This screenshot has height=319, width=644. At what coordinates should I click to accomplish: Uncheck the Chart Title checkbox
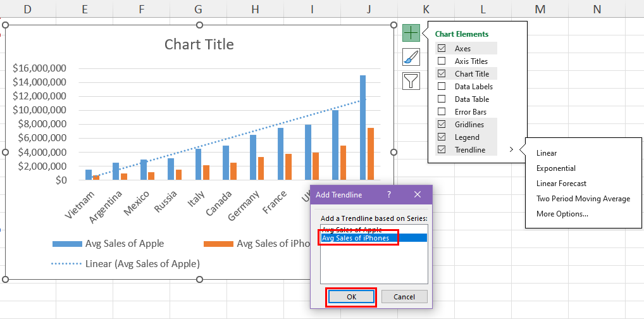point(442,74)
